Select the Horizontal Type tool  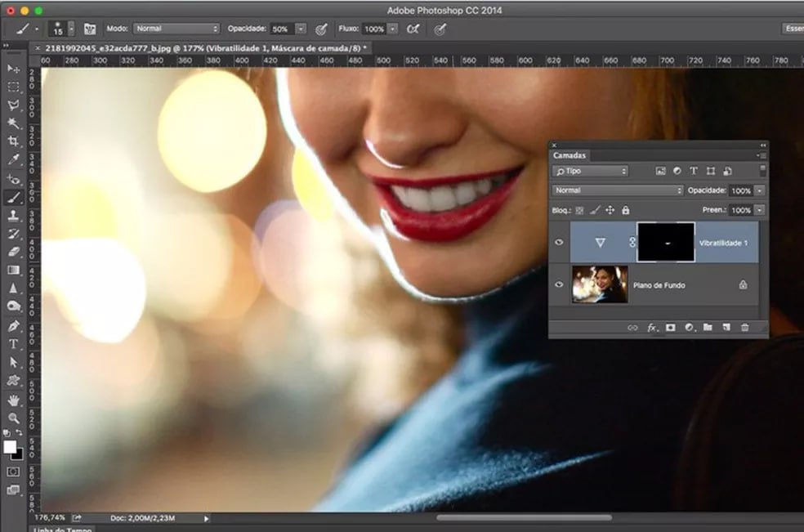pos(13,344)
